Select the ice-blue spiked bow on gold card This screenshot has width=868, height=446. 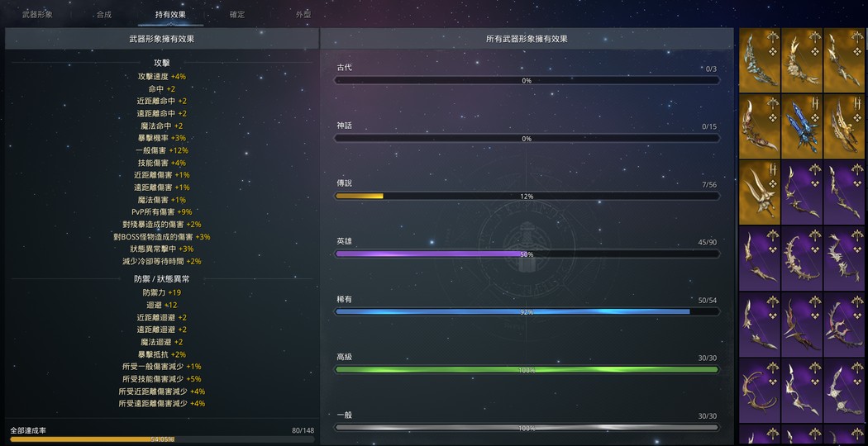760,60
